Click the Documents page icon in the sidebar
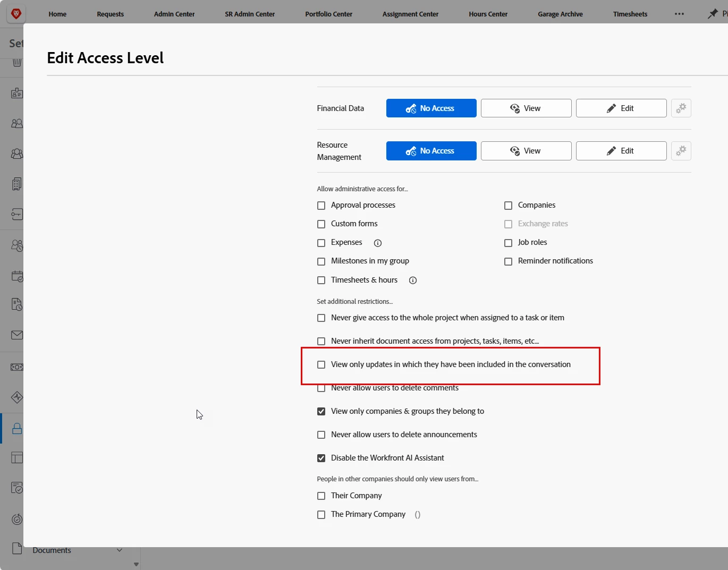 coord(17,549)
